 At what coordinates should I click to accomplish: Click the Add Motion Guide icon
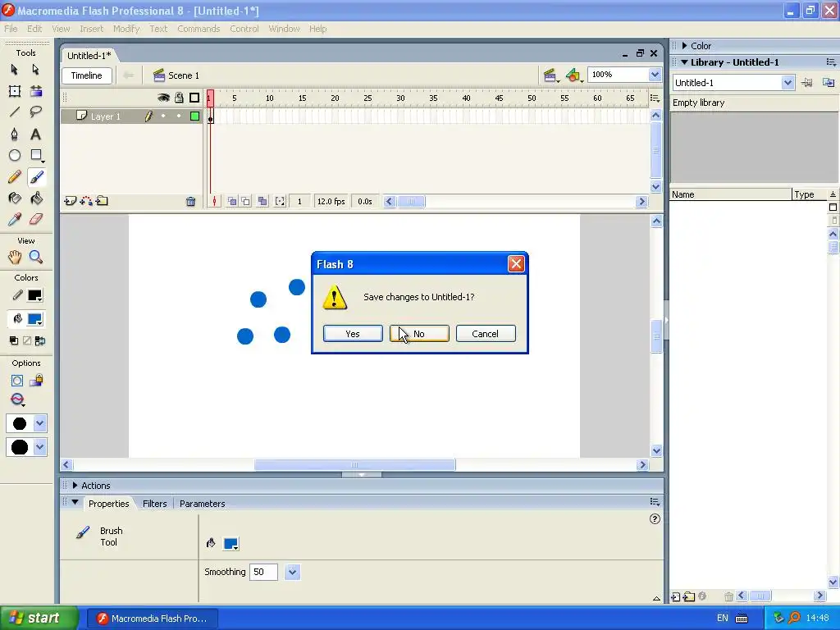pos(85,202)
